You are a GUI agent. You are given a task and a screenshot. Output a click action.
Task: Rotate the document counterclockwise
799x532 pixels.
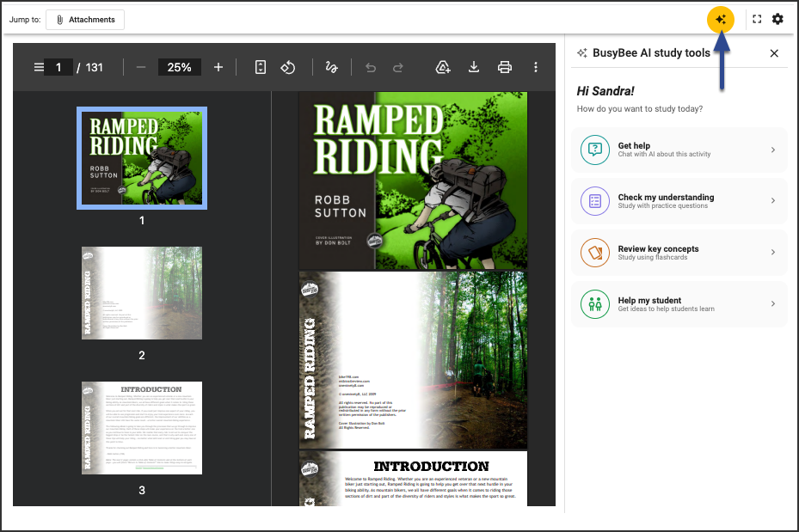click(288, 67)
